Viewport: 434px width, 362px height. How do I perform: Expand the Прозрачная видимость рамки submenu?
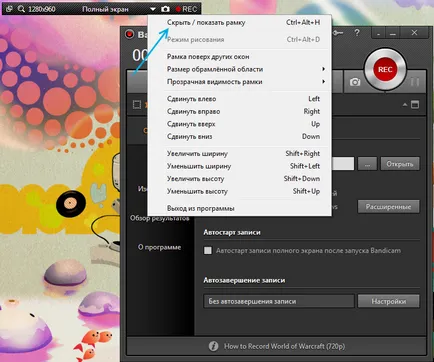240,82
